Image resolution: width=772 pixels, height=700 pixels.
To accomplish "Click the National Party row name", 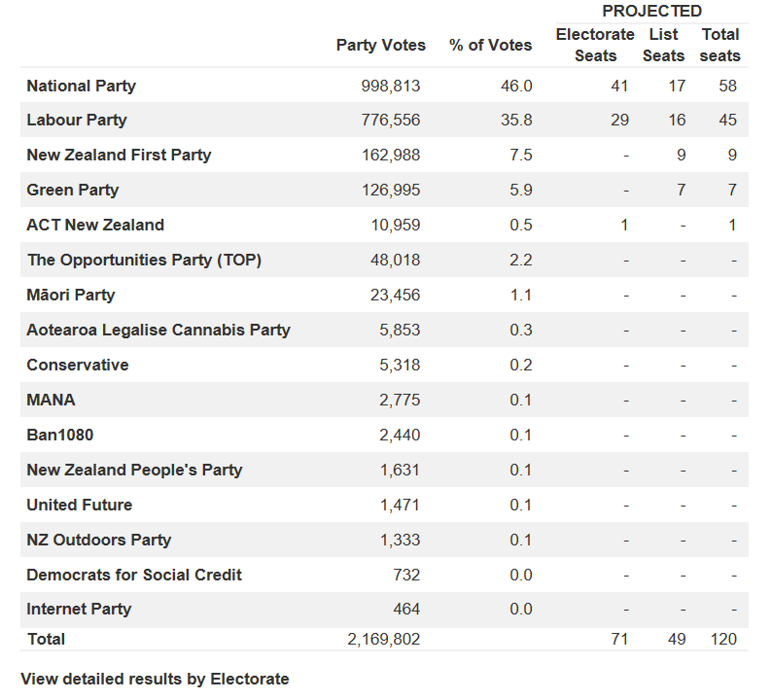I will [x=81, y=86].
